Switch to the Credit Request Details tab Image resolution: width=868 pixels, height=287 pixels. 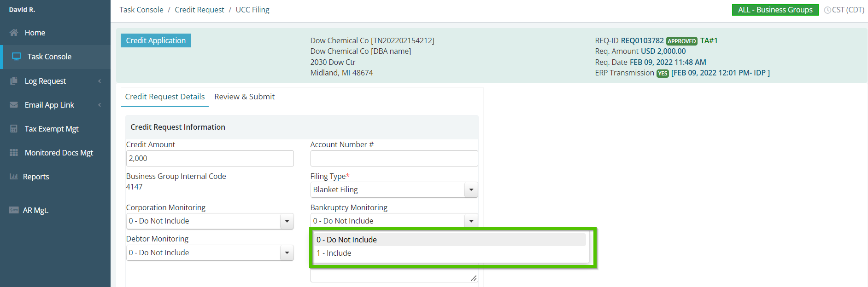165,97
